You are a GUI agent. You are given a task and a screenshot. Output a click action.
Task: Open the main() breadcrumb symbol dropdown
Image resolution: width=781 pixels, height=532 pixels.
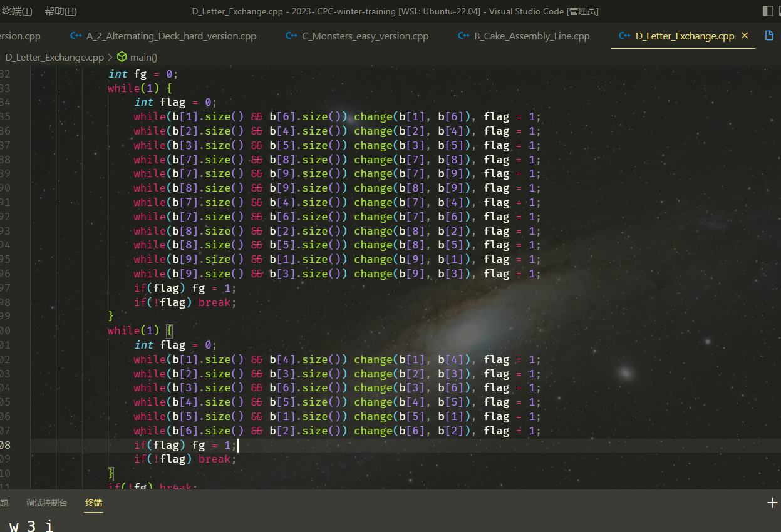(143, 57)
